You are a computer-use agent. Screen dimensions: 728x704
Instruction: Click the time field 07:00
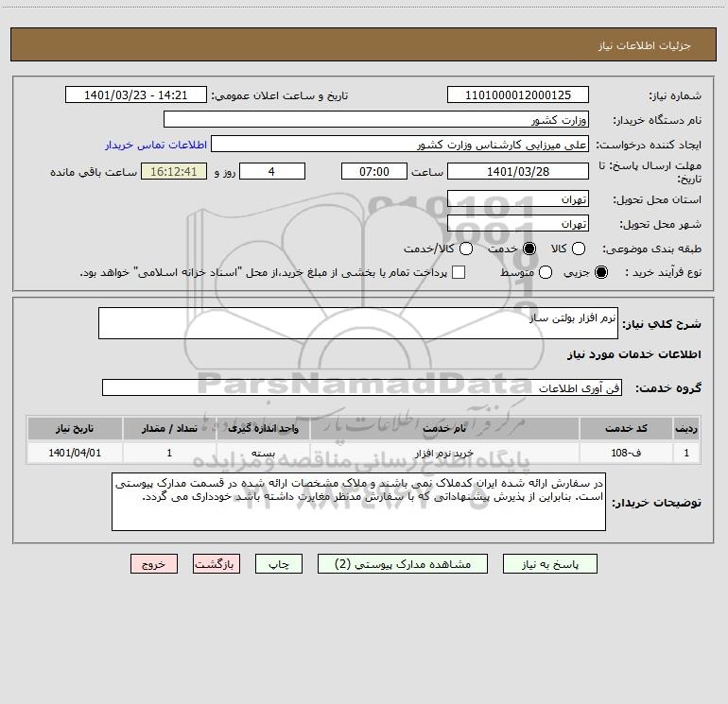click(374, 171)
